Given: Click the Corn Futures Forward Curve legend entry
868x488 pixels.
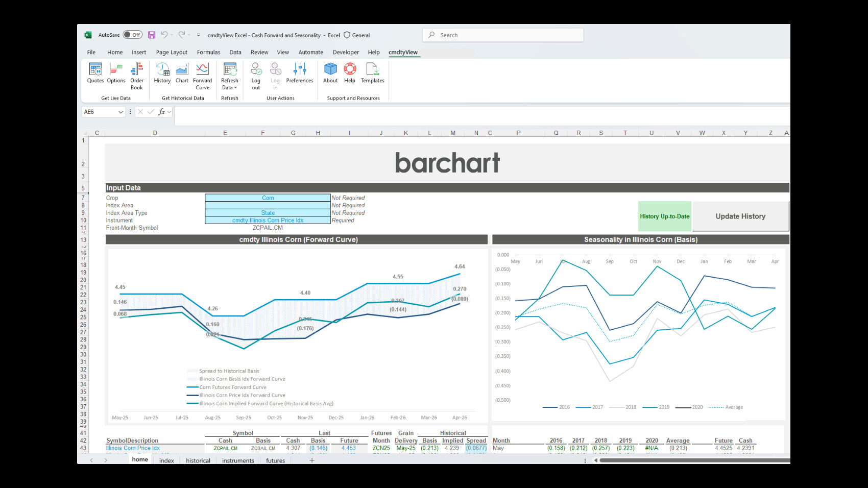Looking at the screenshot, I should pyautogui.click(x=227, y=387).
